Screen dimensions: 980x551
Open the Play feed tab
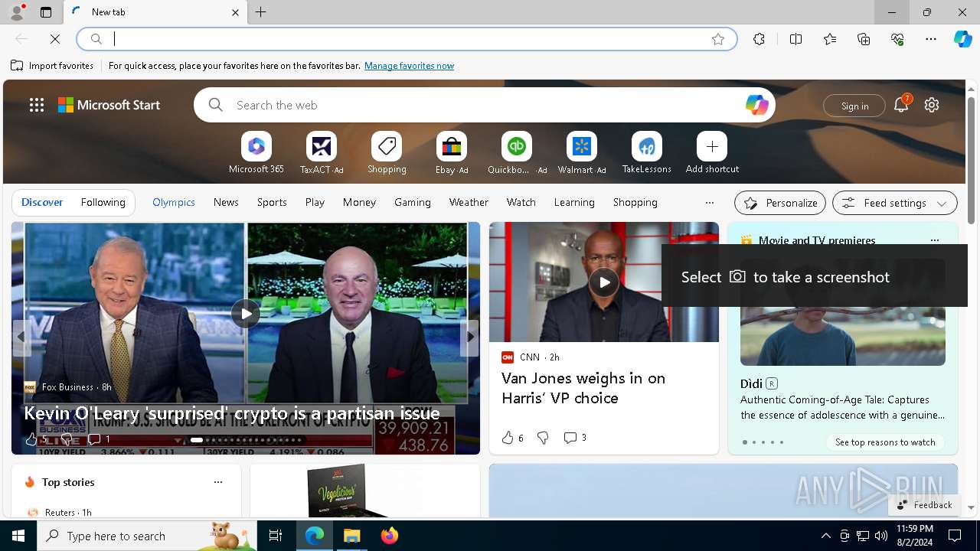pyautogui.click(x=315, y=202)
